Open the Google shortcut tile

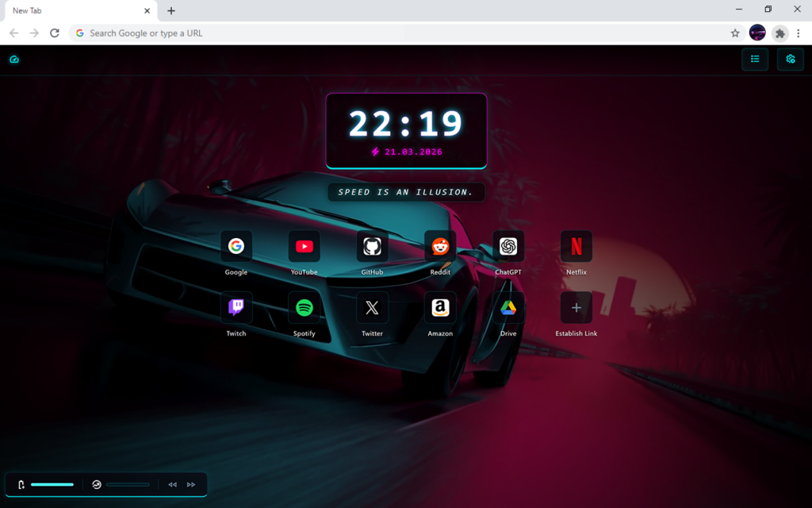pyautogui.click(x=236, y=247)
